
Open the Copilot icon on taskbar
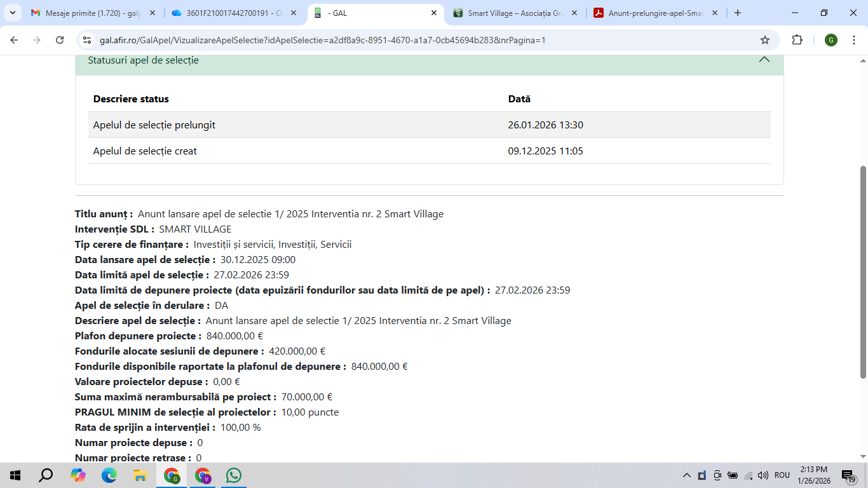(78, 475)
